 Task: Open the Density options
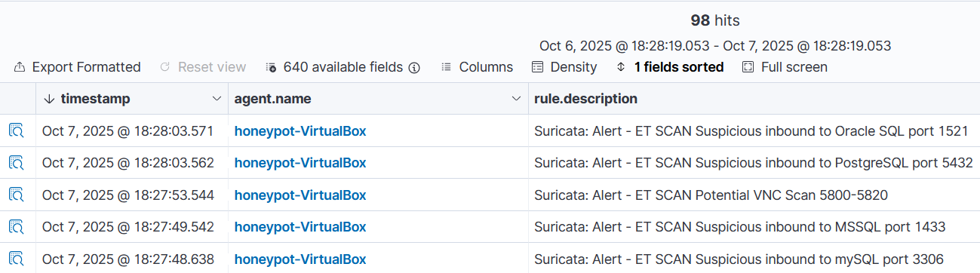[564, 67]
